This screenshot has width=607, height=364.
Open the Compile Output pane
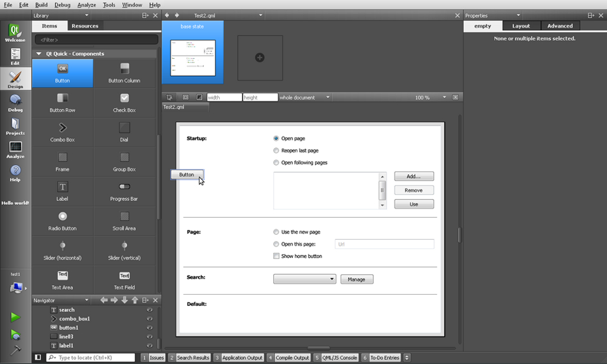(x=289, y=357)
